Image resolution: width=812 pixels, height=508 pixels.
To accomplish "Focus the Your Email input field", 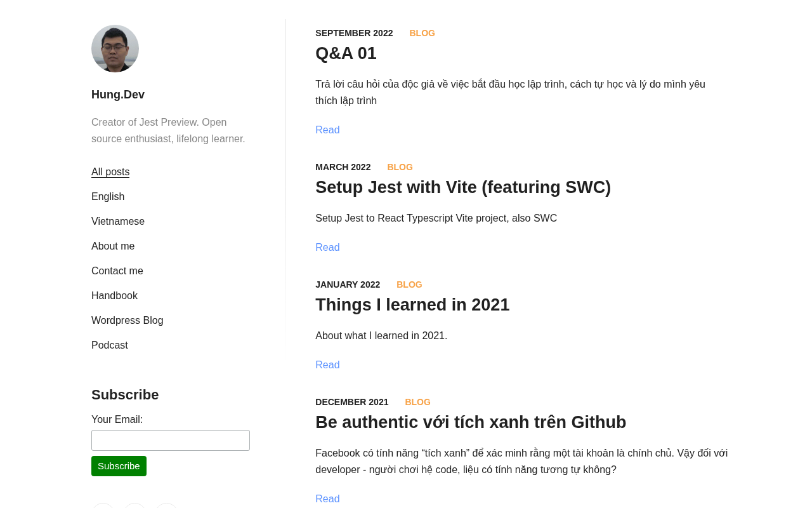I will [171, 441].
